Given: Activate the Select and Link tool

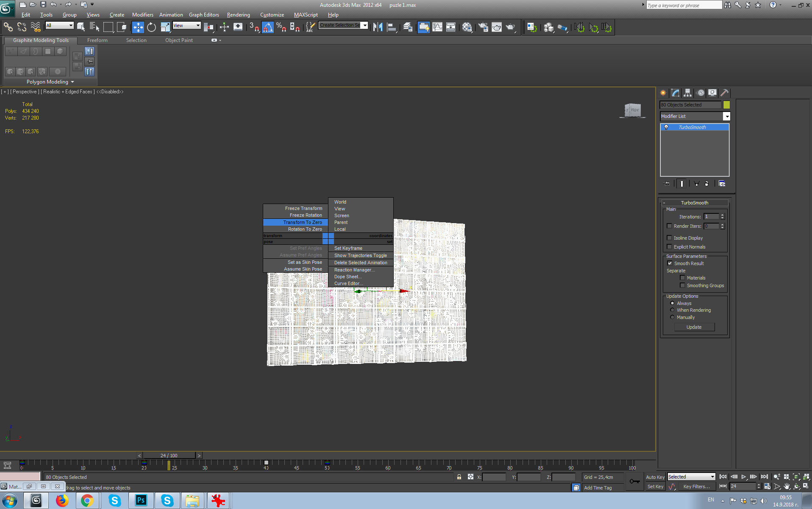Looking at the screenshot, I should pyautogui.click(x=8, y=27).
